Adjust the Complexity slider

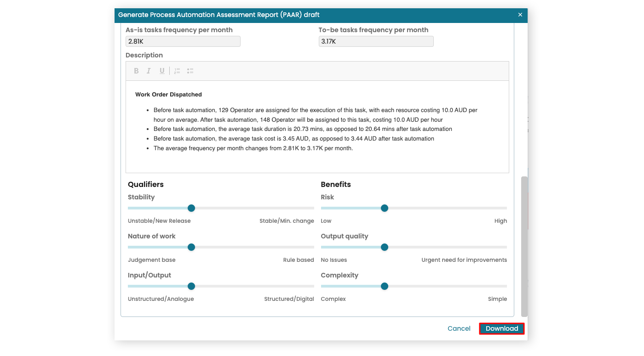pyautogui.click(x=385, y=286)
